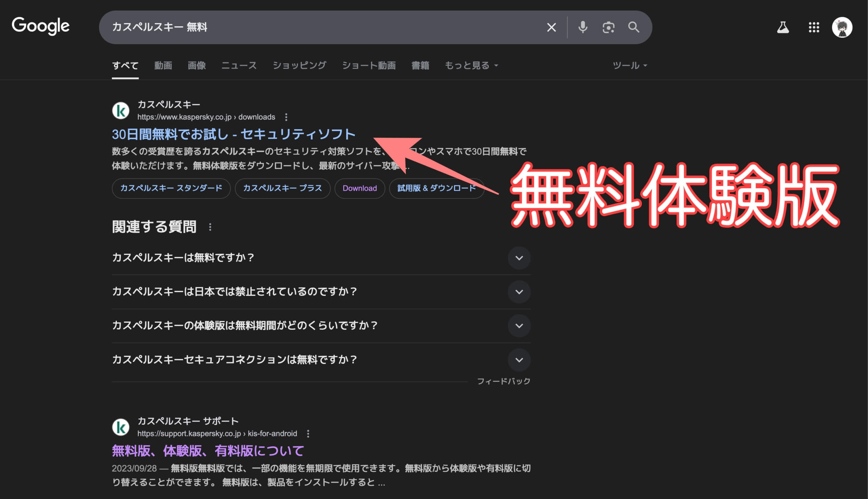Clear the search box with X
The width and height of the screenshot is (868, 499).
[551, 27]
